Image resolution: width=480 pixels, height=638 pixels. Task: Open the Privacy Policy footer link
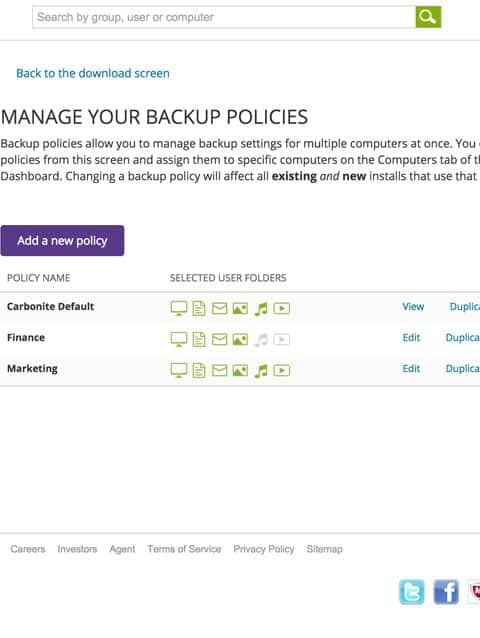pos(264,549)
